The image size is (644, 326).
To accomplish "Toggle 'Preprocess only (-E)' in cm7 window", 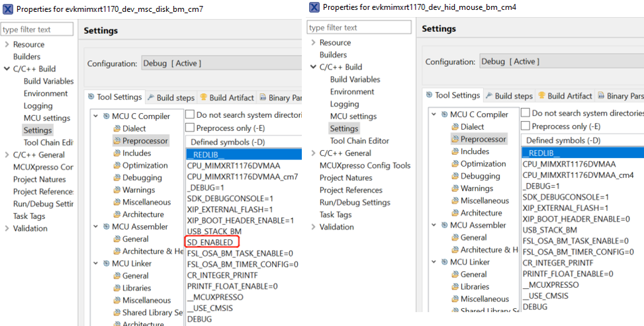I will pyautogui.click(x=190, y=128).
